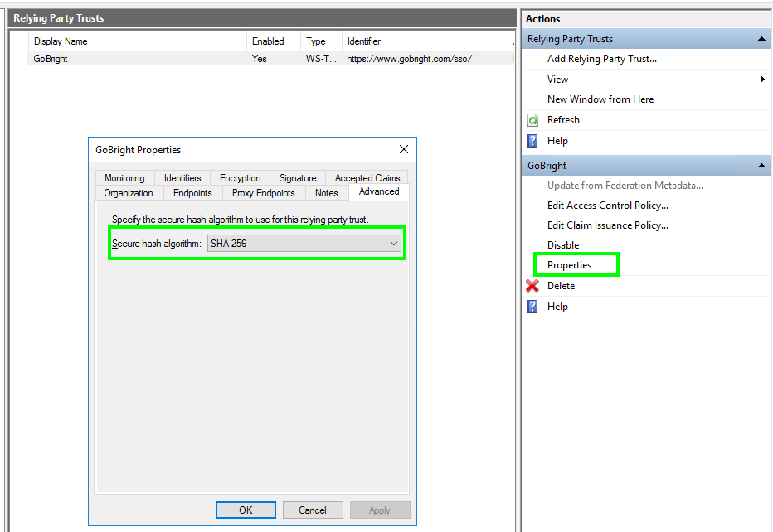This screenshot has height=532, width=773.
Task: Select the GoBright row in trust list
Action: 51,60
